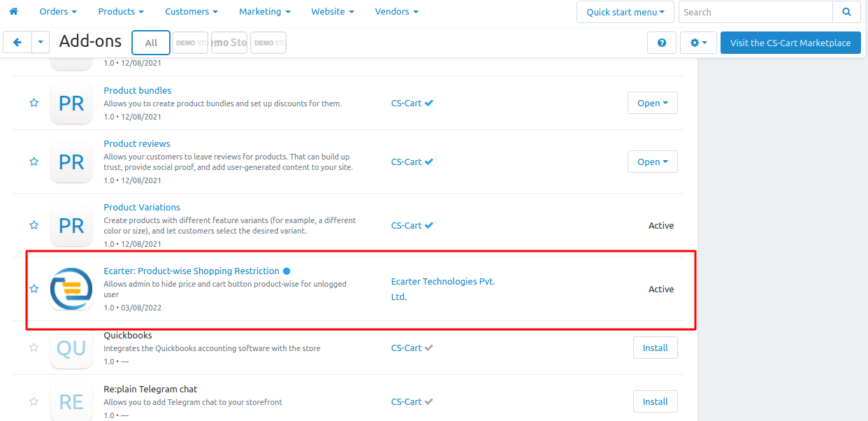Open the Product reviews add-on link

pyautogui.click(x=137, y=143)
